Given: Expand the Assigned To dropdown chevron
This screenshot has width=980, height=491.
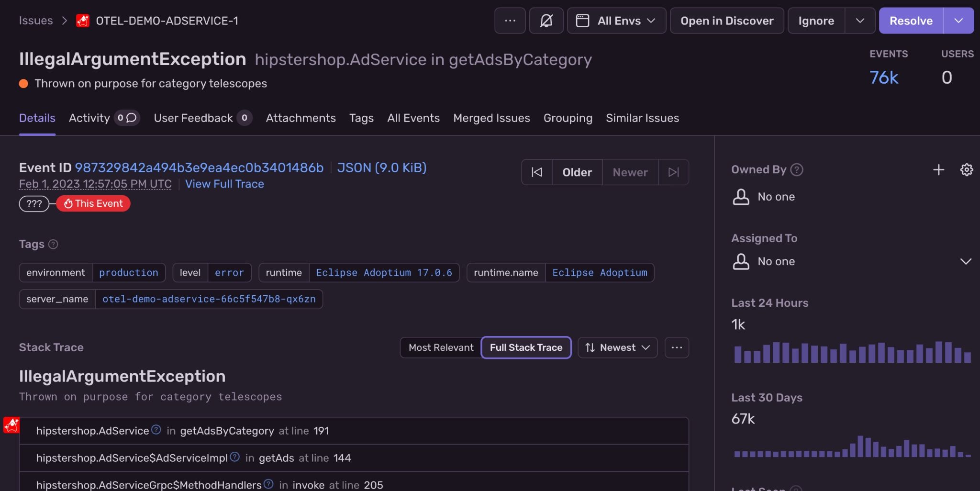Looking at the screenshot, I should [x=966, y=261].
